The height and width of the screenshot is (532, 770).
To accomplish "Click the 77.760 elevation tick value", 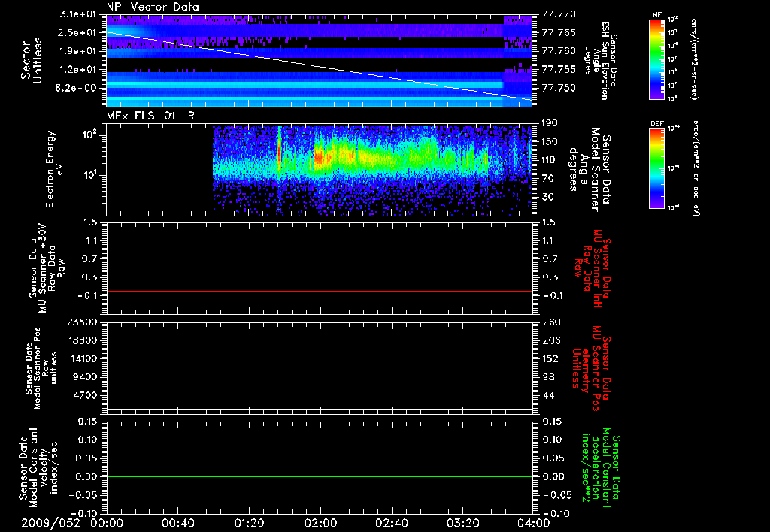I will (559, 51).
